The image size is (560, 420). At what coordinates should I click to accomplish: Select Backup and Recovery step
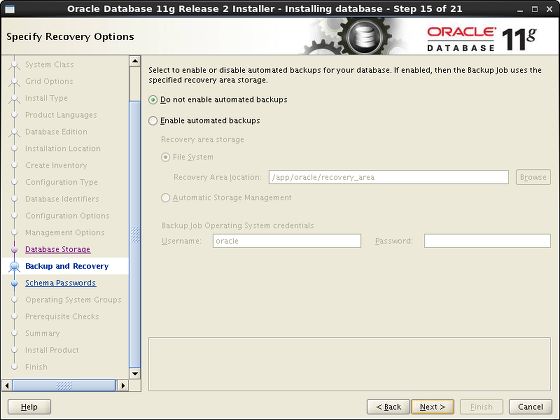[x=67, y=266]
